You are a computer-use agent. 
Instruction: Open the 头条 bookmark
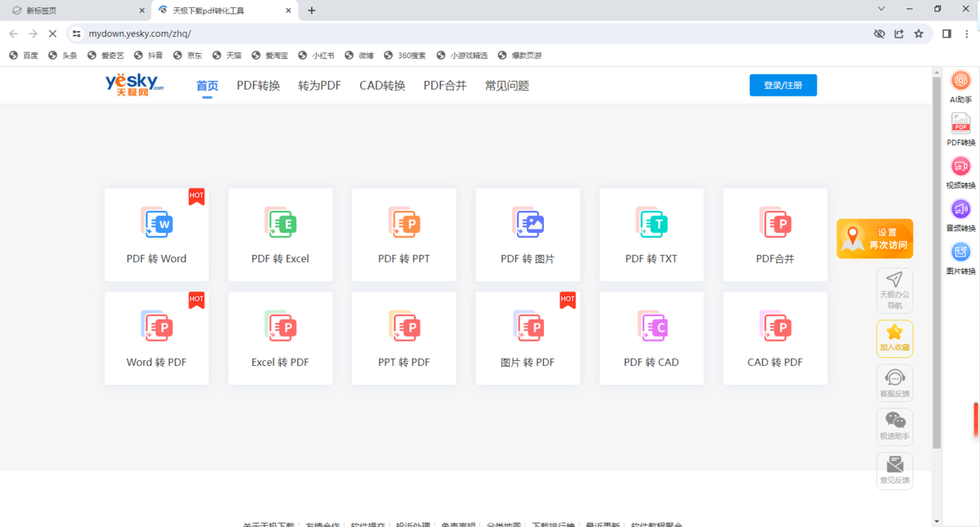pyautogui.click(x=64, y=56)
